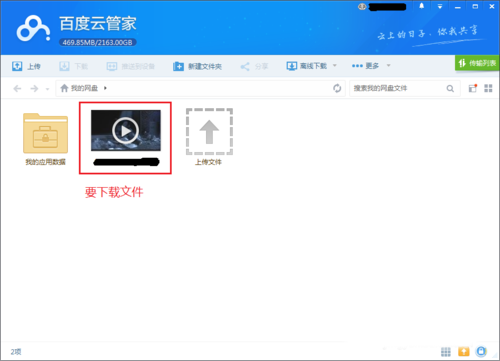Go back with the left arrow

[17, 88]
